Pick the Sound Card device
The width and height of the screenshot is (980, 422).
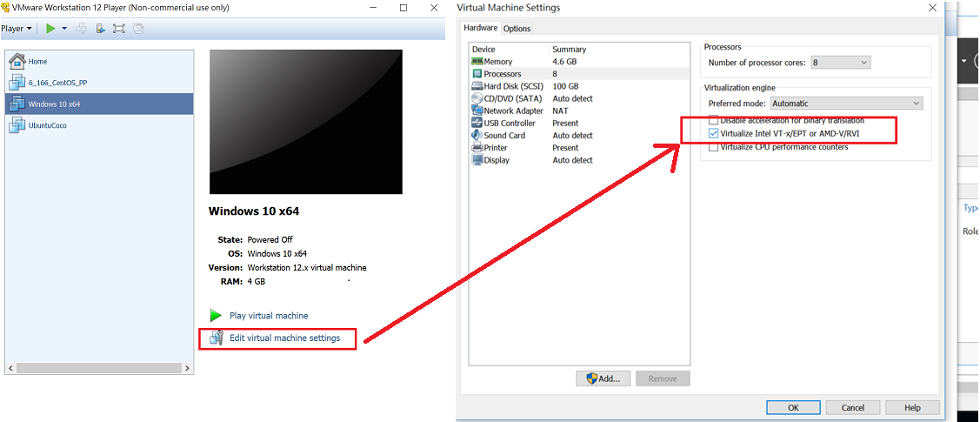point(504,136)
